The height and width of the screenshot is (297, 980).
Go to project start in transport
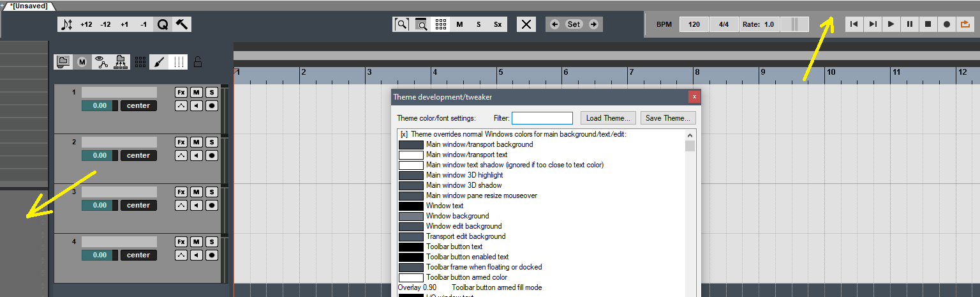854,24
